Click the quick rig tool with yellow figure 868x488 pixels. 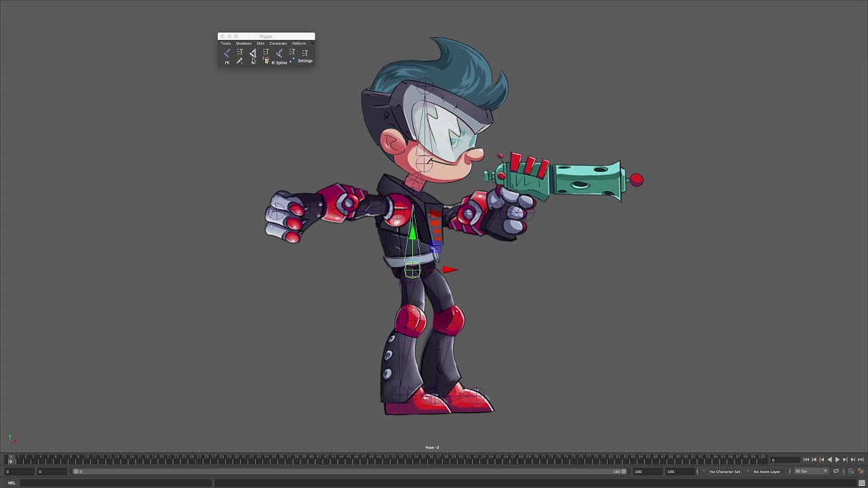[266, 62]
